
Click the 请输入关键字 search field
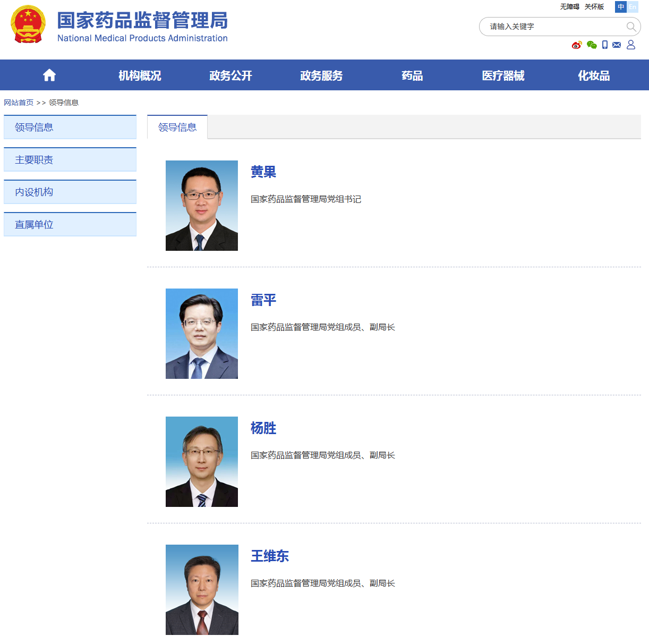click(552, 27)
